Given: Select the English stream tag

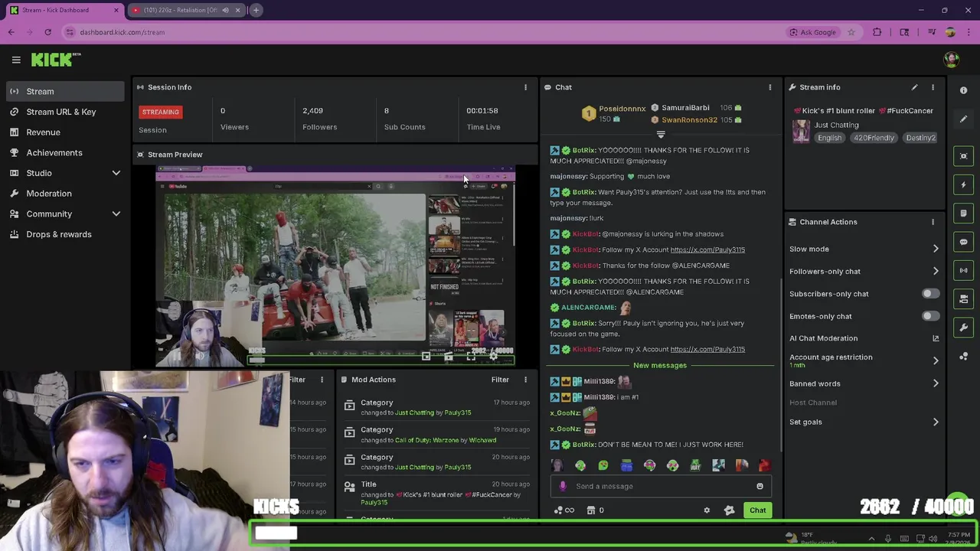Looking at the screenshot, I should (829, 138).
